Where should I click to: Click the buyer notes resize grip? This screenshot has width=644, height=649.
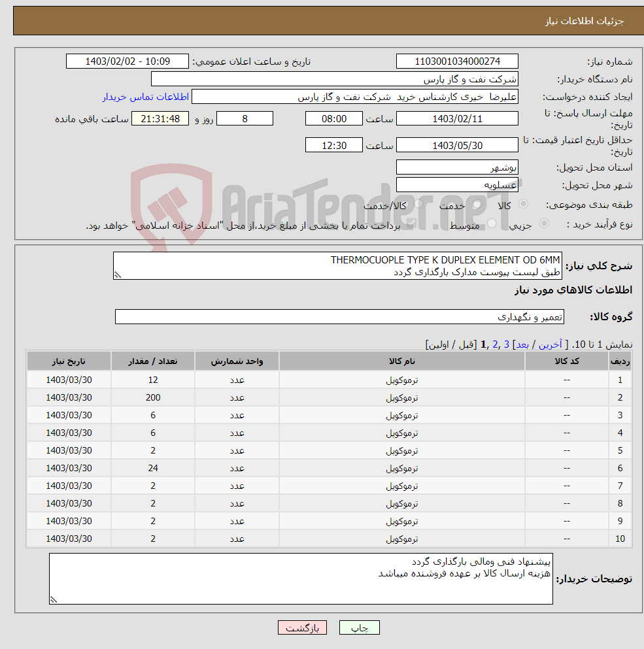coord(54,599)
